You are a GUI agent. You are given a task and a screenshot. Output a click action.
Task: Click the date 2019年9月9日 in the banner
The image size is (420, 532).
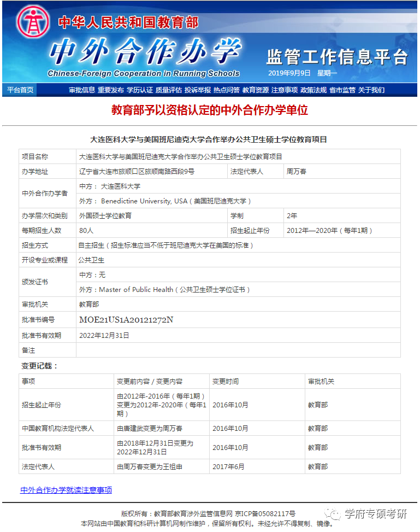pyautogui.click(x=289, y=73)
